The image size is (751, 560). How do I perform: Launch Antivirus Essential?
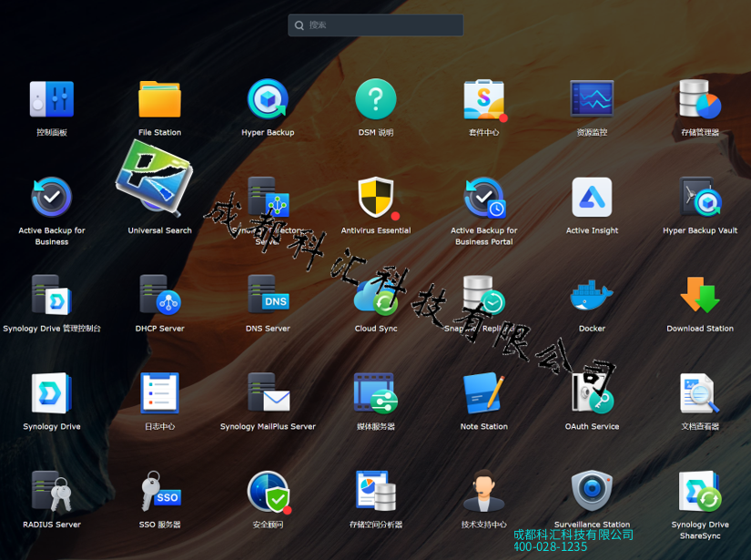pyautogui.click(x=376, y=198)
